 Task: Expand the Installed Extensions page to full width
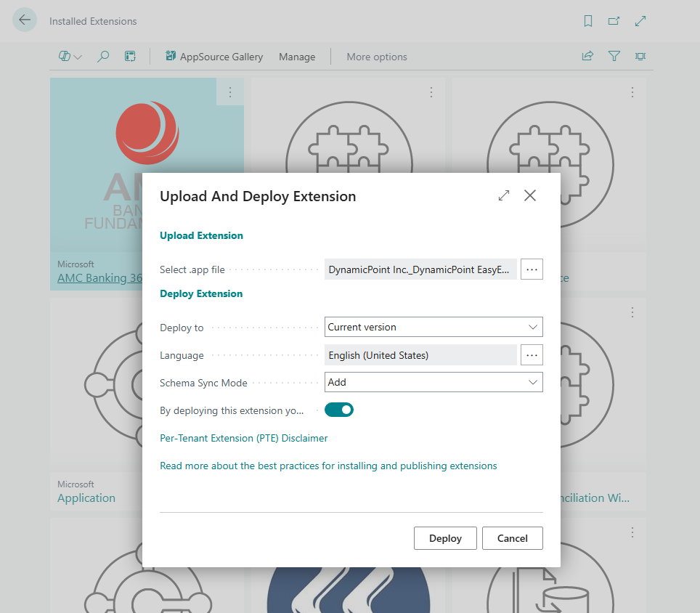point(640,21)
